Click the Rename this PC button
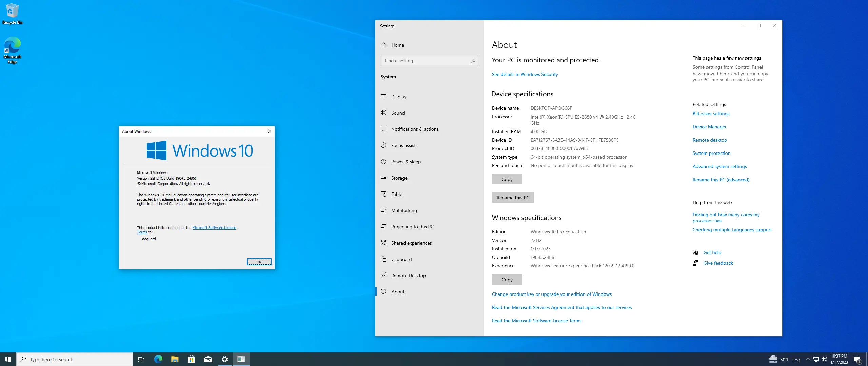Viewport: 868px width, 366px height. 513,197
